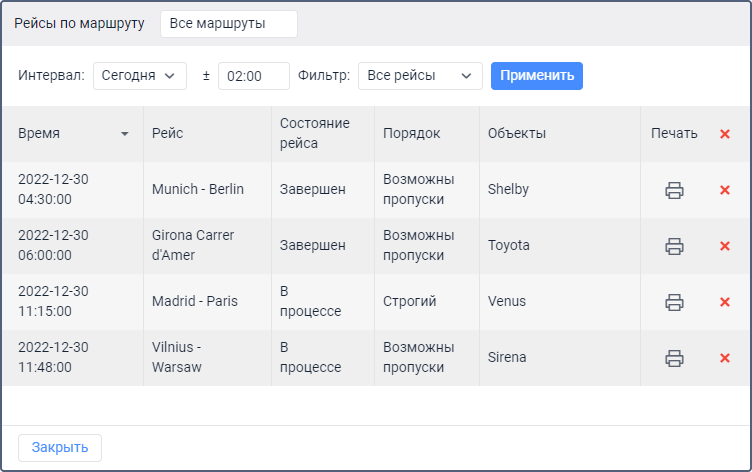The width and height of the screenshot is (752, 472).
Task: Print the Munich - Berlin ride
Action: click(674, 190)
